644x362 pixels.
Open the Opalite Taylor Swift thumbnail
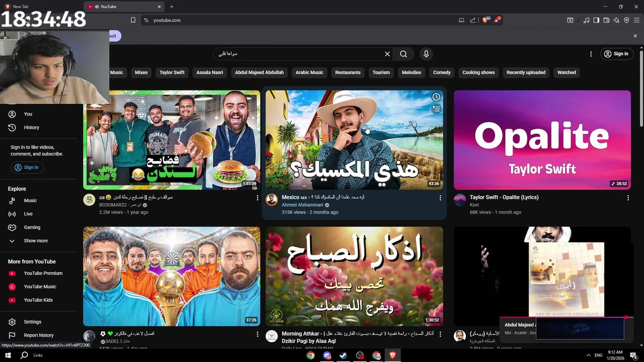tap(542, 140)
